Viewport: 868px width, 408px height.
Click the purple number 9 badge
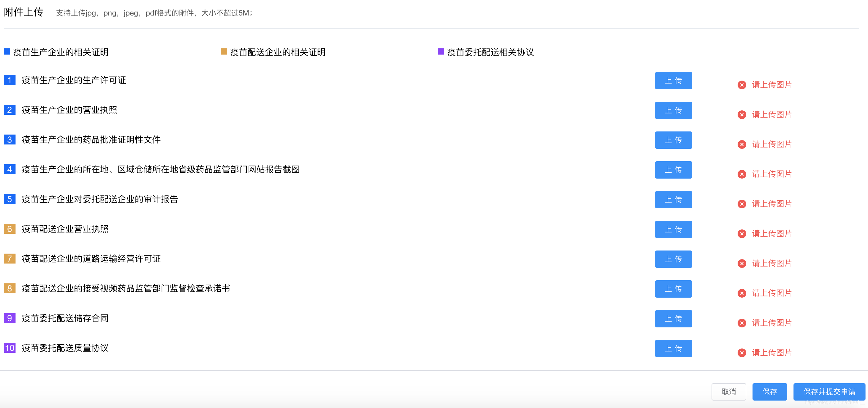click(9, 318)
